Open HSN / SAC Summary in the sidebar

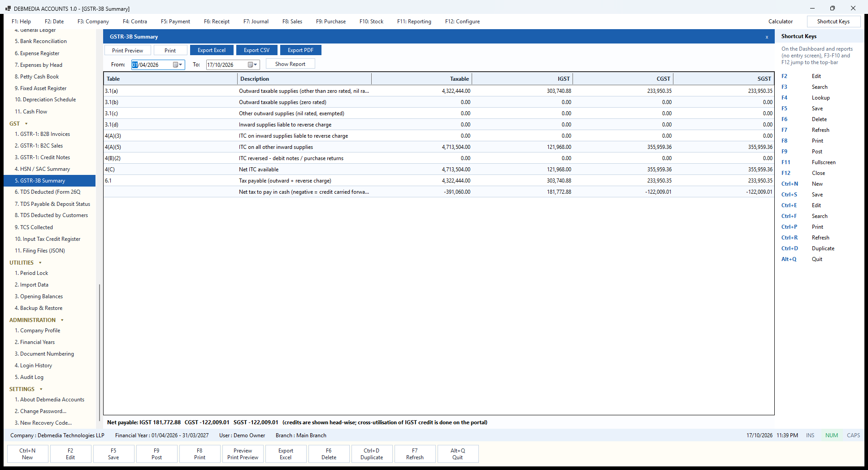(43, 169)
